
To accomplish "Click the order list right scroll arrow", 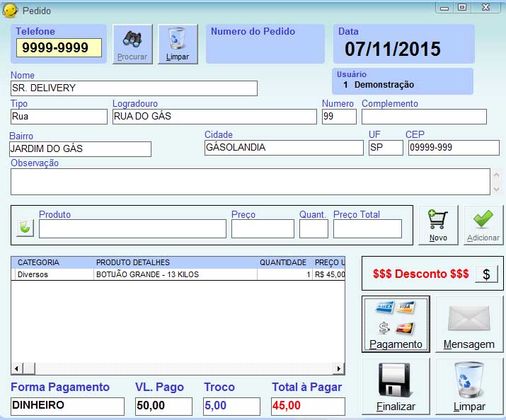I will tap(338, 368).
